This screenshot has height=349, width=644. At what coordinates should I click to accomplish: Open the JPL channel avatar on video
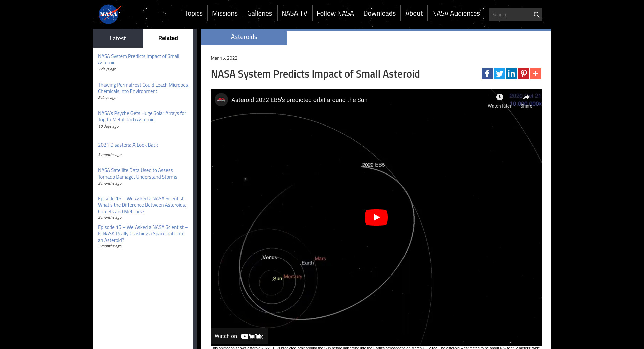(221, 100)
